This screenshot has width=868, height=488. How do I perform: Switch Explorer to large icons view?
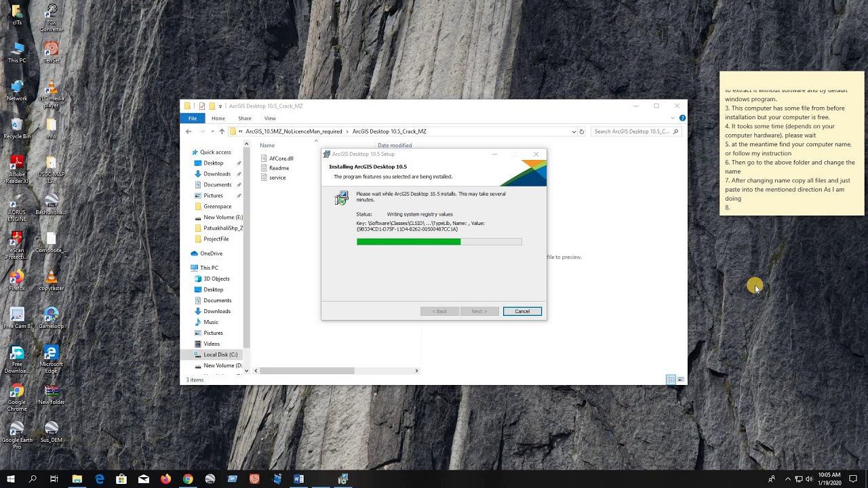[x=681, y=380]
